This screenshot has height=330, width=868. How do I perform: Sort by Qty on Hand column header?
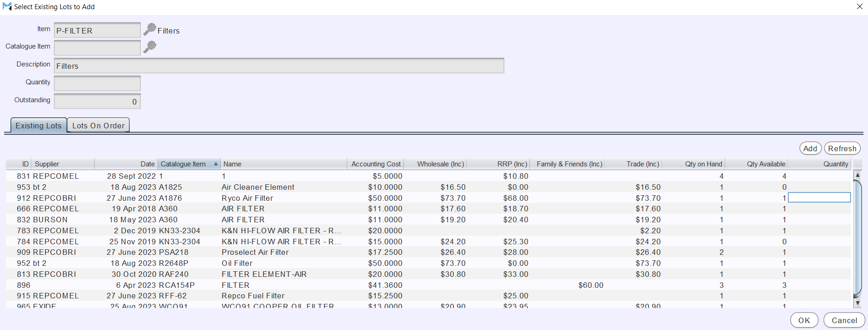(693, 164)
